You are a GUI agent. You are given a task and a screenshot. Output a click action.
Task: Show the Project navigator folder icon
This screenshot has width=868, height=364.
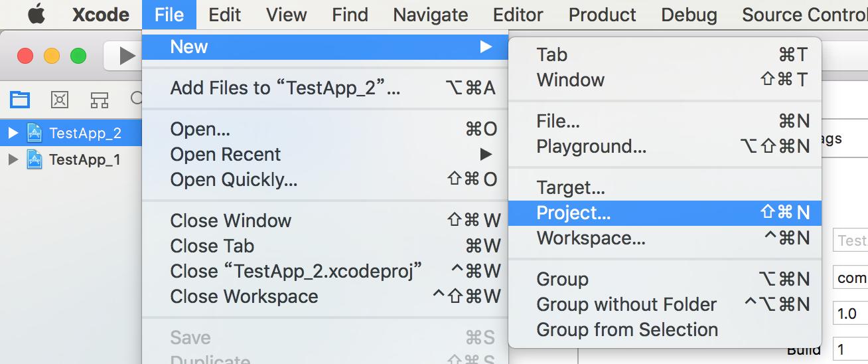tap(20, 100)
